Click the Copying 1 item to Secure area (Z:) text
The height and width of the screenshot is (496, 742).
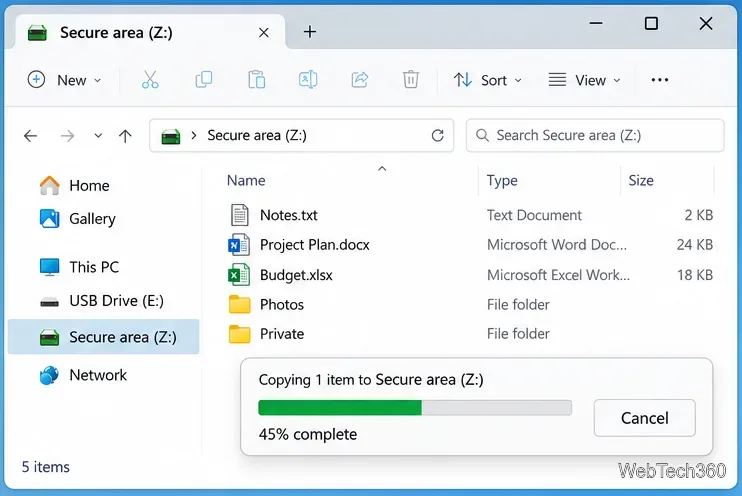point(371,380)
